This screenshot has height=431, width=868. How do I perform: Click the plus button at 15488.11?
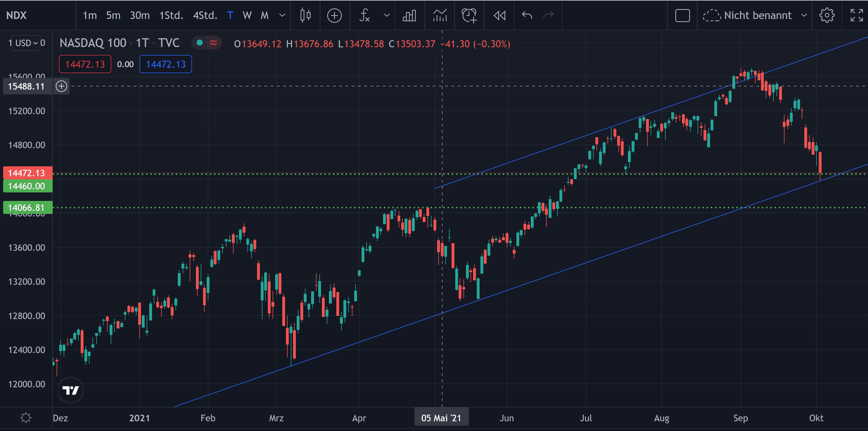point(61,86)
